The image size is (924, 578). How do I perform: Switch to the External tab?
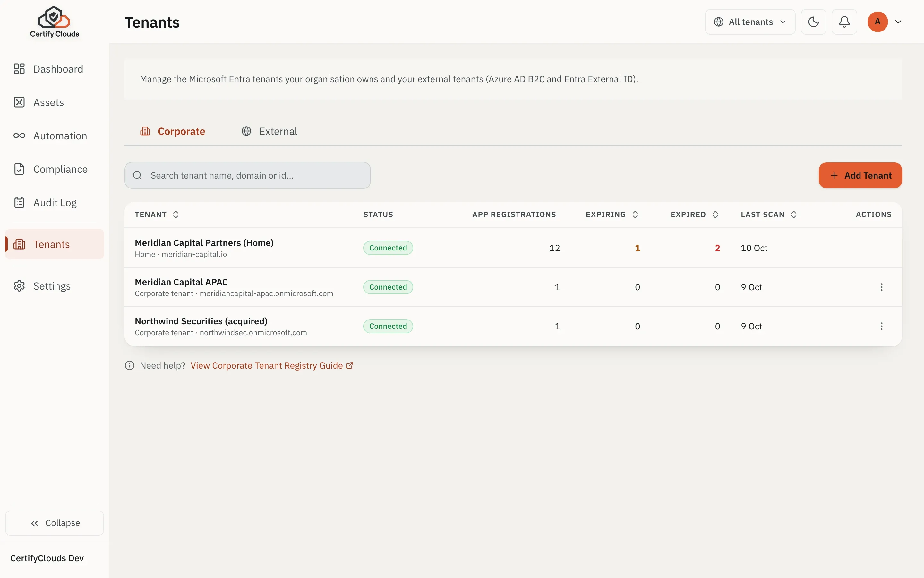[x=269, y=131]
